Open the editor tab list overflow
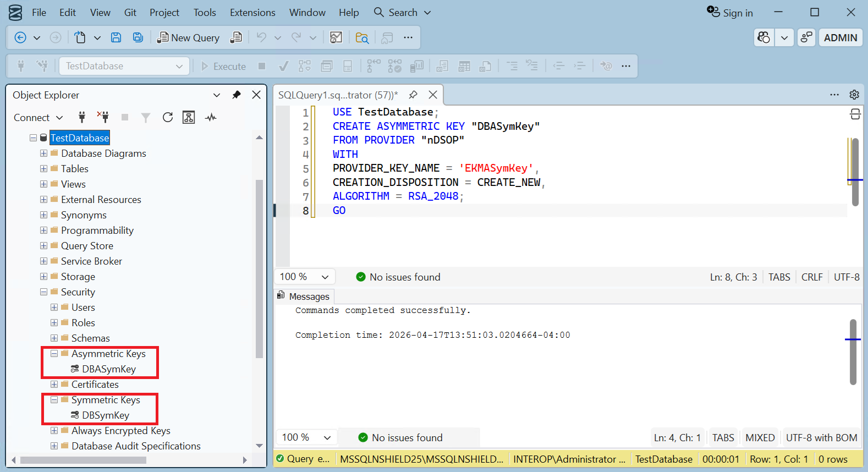The width and height of the screenshot is (868, 472). 834,95
